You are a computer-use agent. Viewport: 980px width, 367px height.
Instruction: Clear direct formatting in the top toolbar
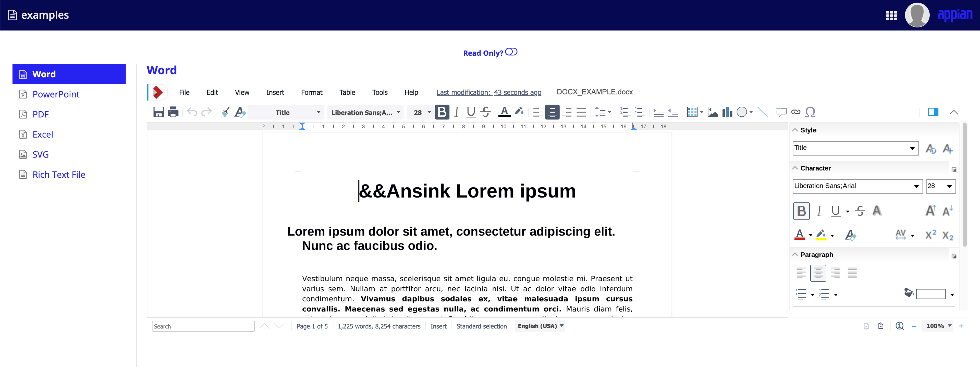(240, 112)
